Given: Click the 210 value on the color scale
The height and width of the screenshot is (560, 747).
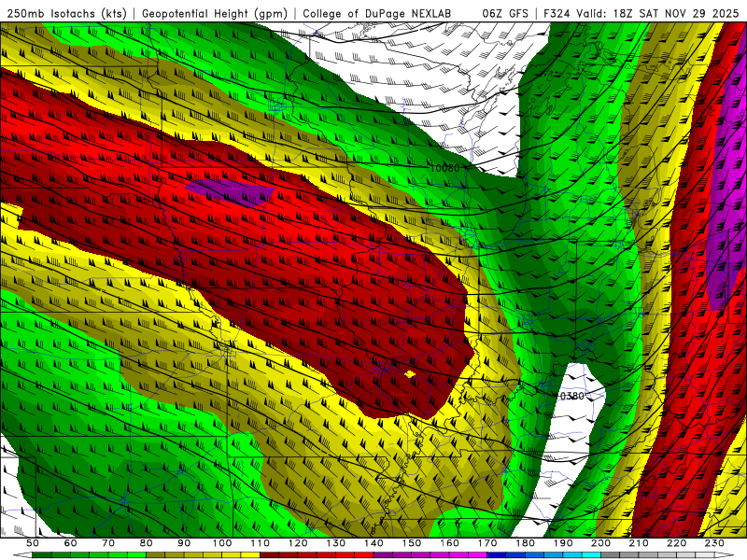Looking at the screenshot, I should point(640,543).
